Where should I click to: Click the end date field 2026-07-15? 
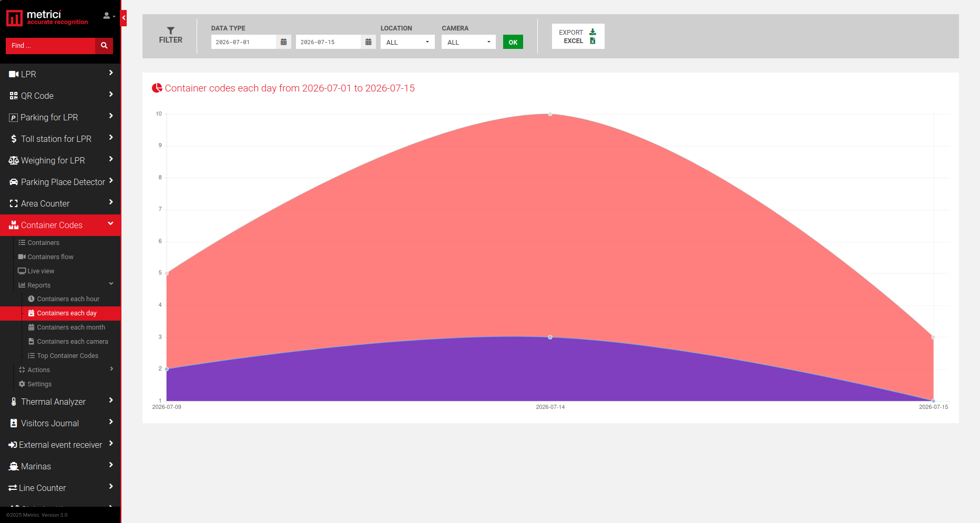328,42
